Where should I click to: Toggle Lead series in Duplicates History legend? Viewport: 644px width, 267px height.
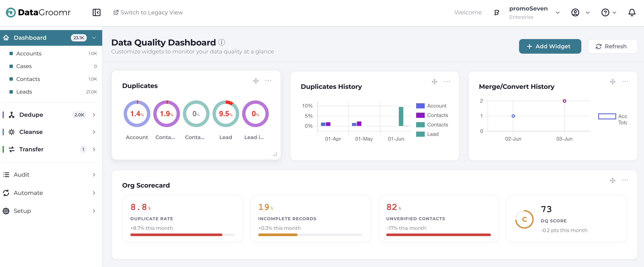click(427, 134)
